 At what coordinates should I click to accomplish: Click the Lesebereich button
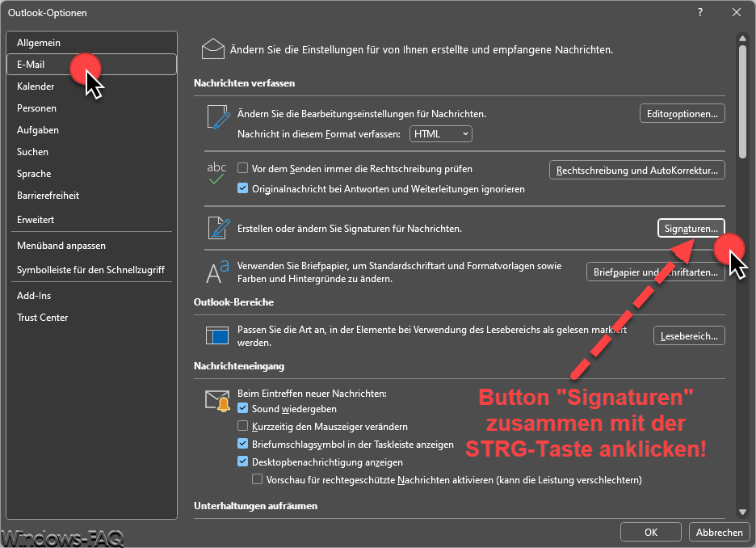coord(689,335)
